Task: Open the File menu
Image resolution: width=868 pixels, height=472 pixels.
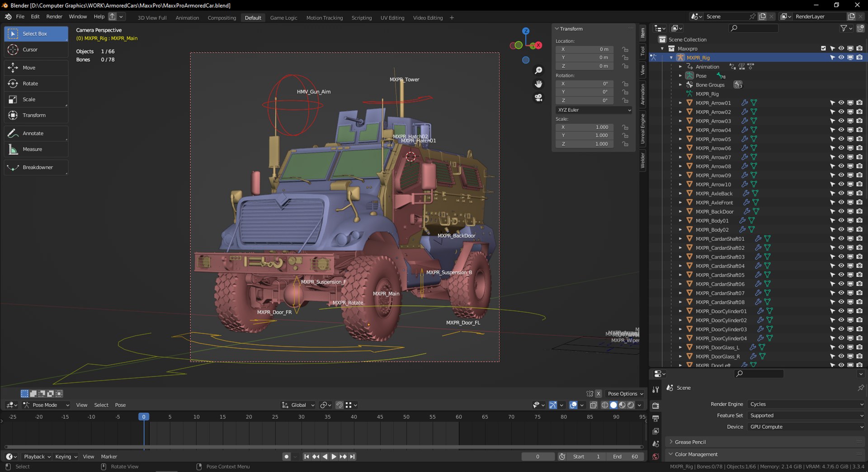Action: 20,17
